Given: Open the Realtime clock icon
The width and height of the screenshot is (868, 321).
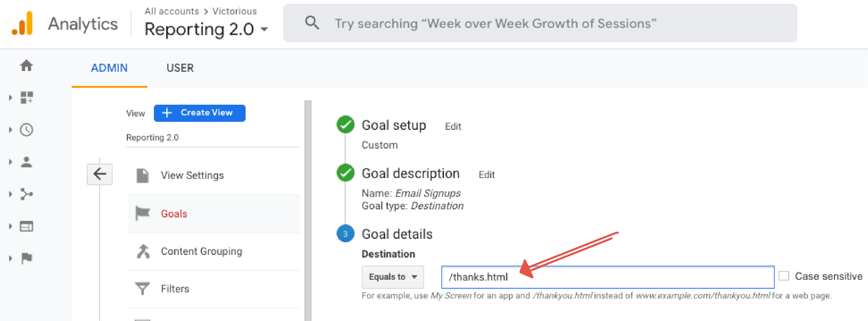Looking at the screenshot, I should (26, 130).
